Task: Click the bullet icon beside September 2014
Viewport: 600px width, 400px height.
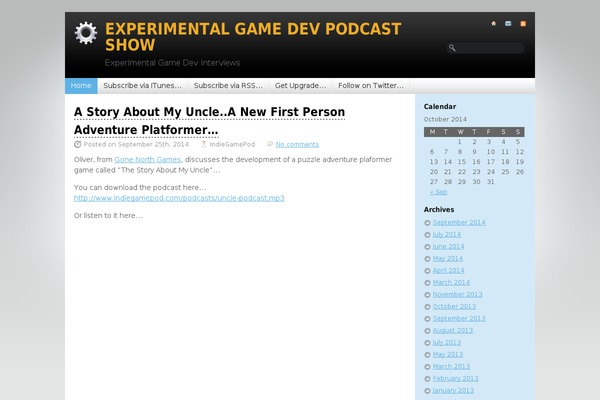Action: tap(427, 223)
